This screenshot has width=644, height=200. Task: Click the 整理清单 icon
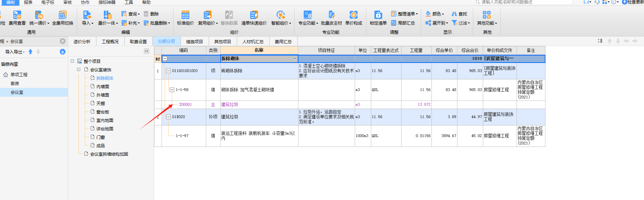pos(394,14)
